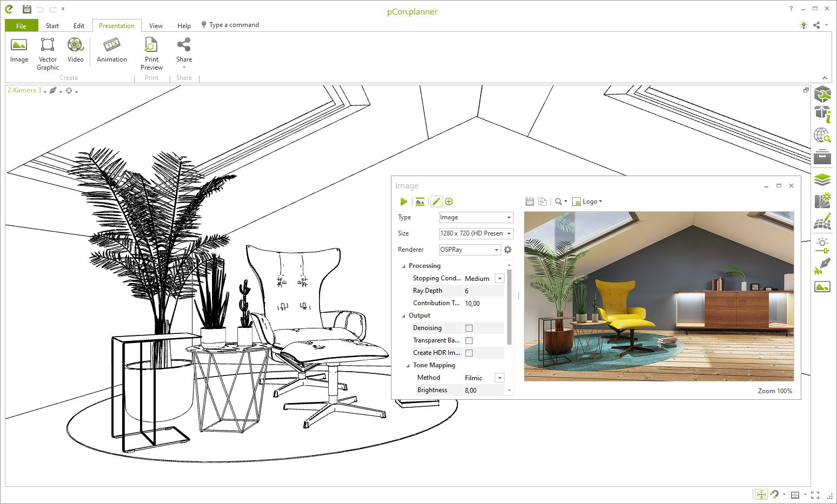Save the rendered image
The height and width of the screenshot is (504, 837).
pyautogui.click(x=530, y=201)
